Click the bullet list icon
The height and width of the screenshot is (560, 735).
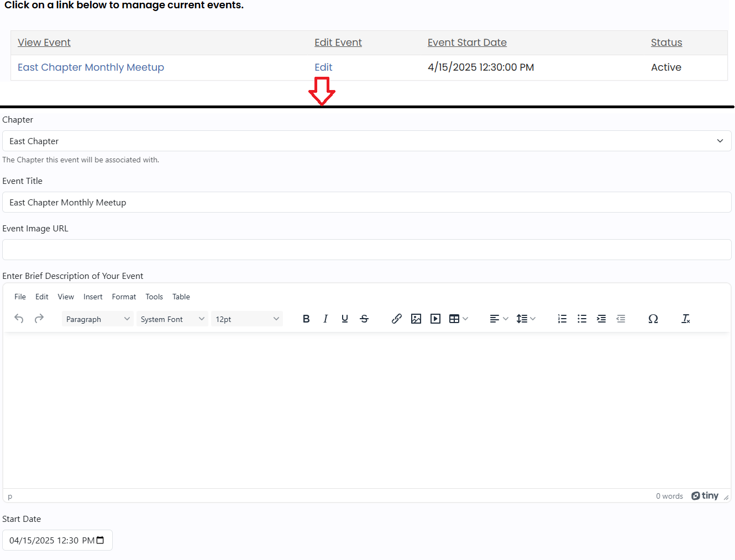582,319
